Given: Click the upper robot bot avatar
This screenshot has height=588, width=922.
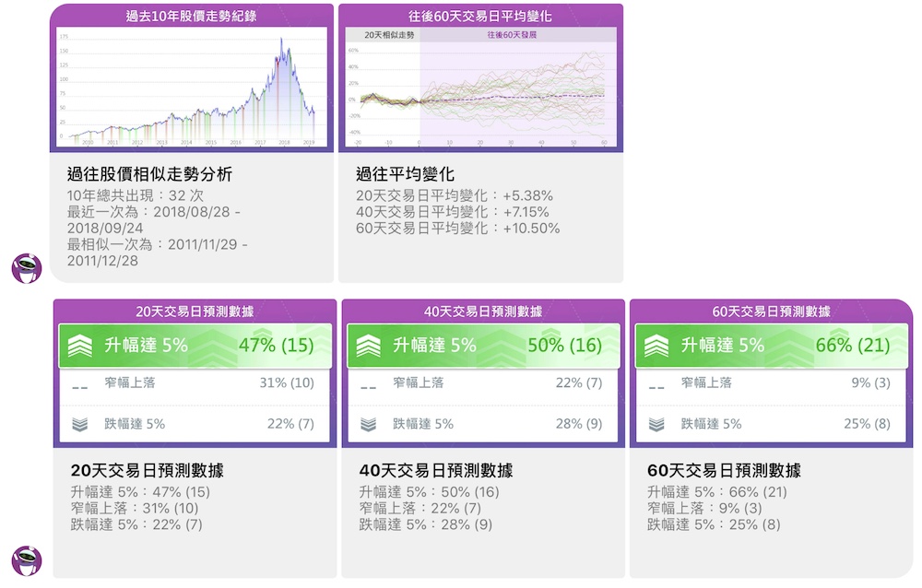Looking at the screenshot, I should point(27,268).
